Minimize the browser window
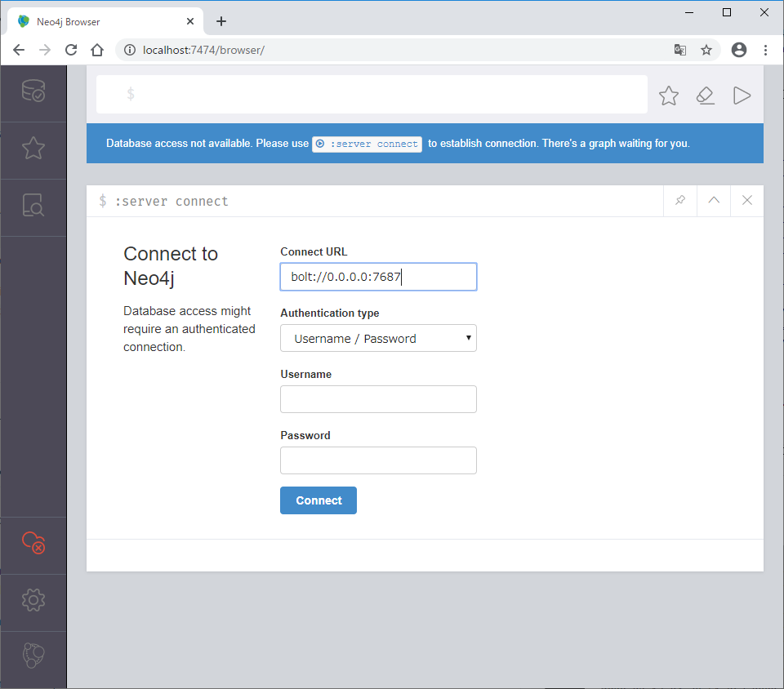Screen dimensions: 784x689 pyautogui.click(x=689, y=12)
